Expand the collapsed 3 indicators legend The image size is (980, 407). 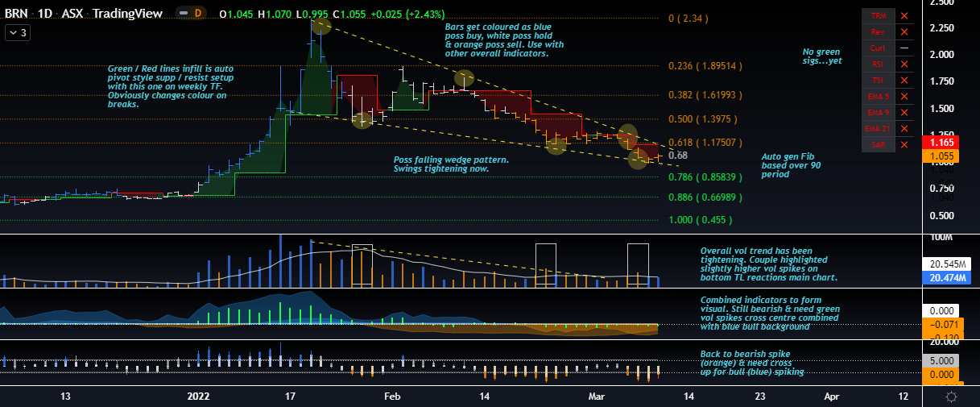click(18, 33)
